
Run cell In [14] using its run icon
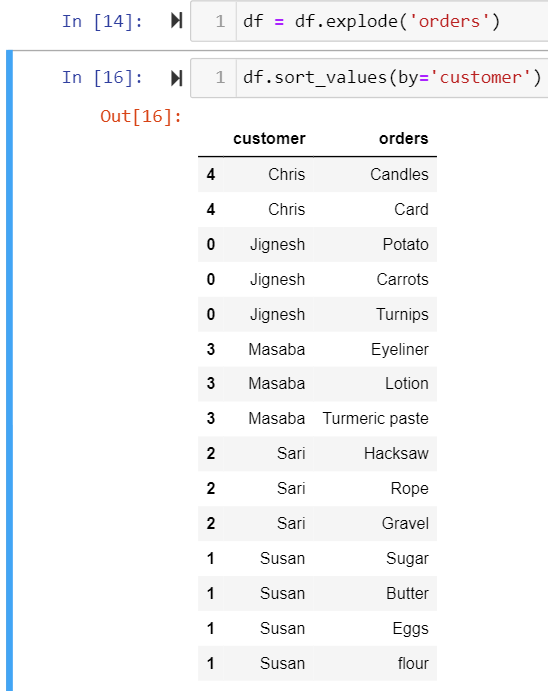point(177,20)
